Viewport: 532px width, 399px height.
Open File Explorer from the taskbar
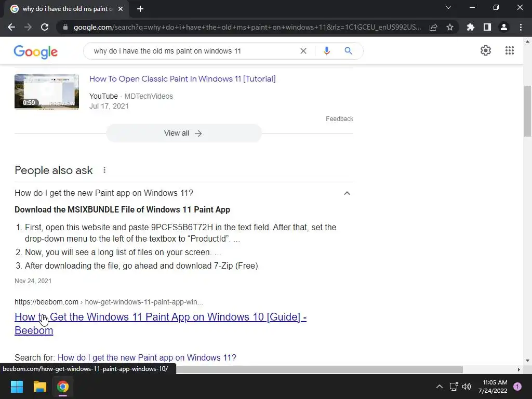pyautogui.click(x=39, y=387)
